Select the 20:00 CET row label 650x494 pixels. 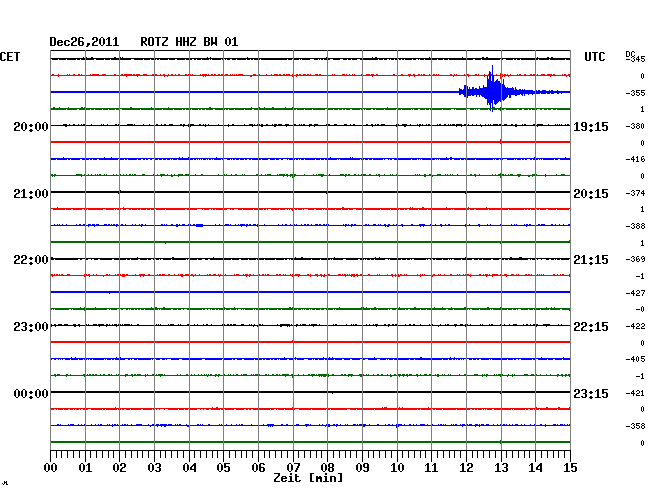31,127
